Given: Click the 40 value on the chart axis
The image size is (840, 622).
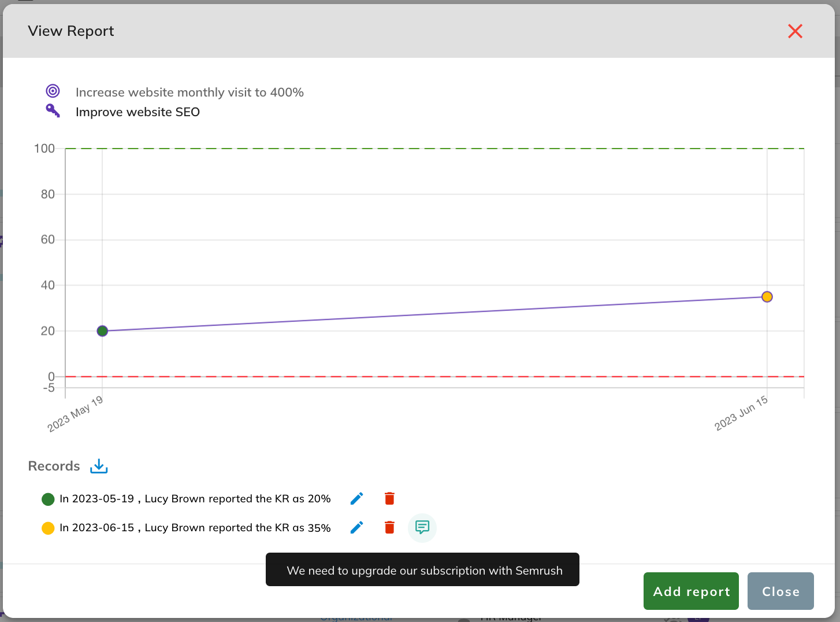Looking at the screenshot, I should (x=48, y=285).
